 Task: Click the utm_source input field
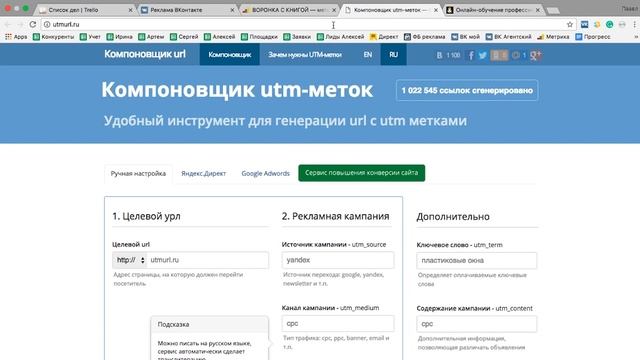(338, 260)
